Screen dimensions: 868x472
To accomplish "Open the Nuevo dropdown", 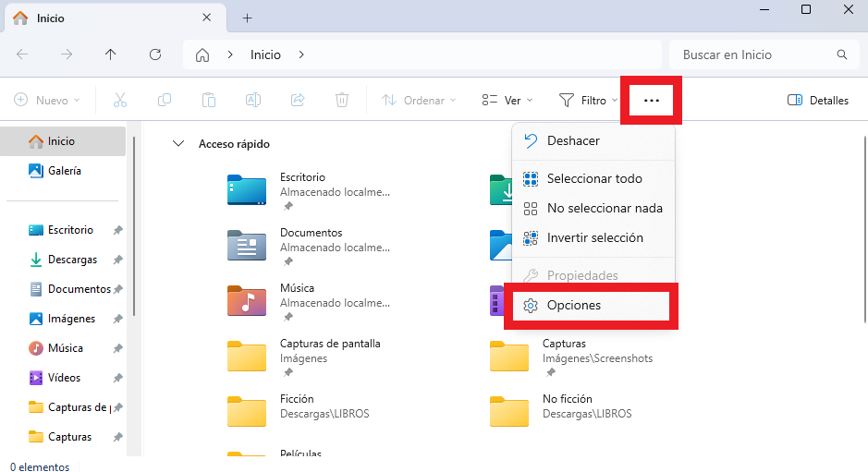I will 47,100.
